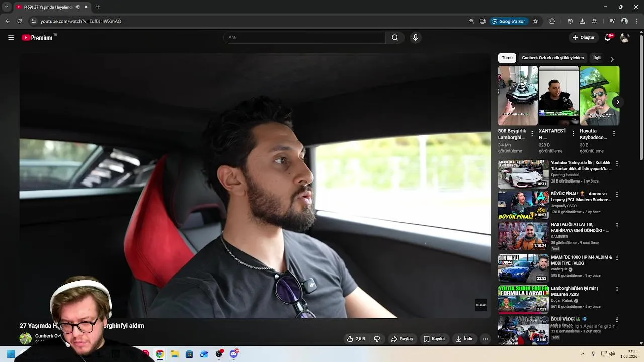Screen dimensions: 644x362
Task: Open YouTube notifications bell
Action: click(608, 38)
